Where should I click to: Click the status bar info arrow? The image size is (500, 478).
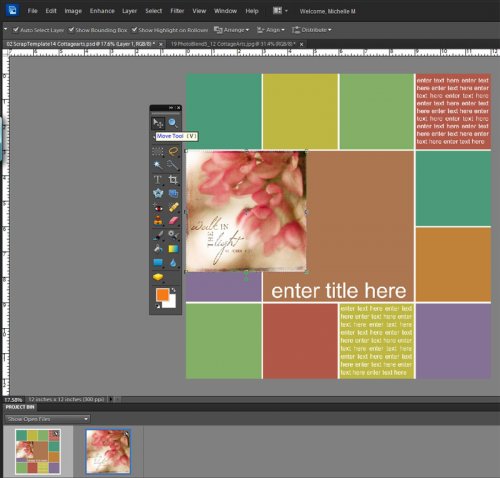[111, 399]
